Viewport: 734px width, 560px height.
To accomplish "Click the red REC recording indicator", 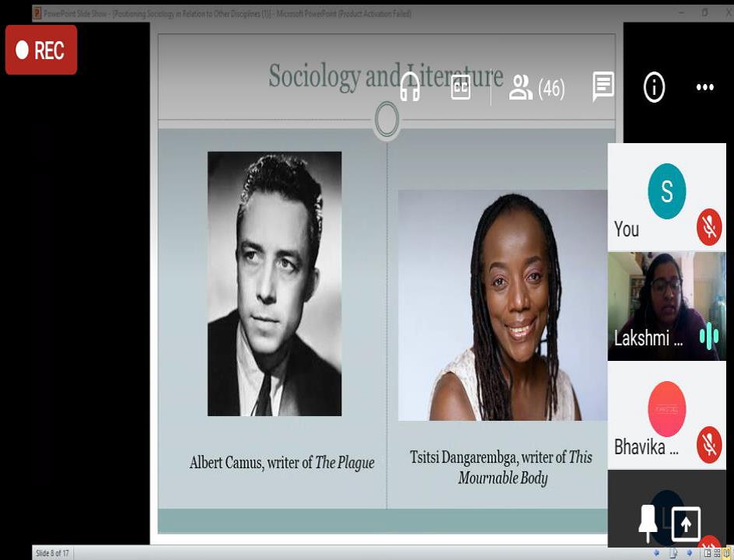I will tap(41, 50).
